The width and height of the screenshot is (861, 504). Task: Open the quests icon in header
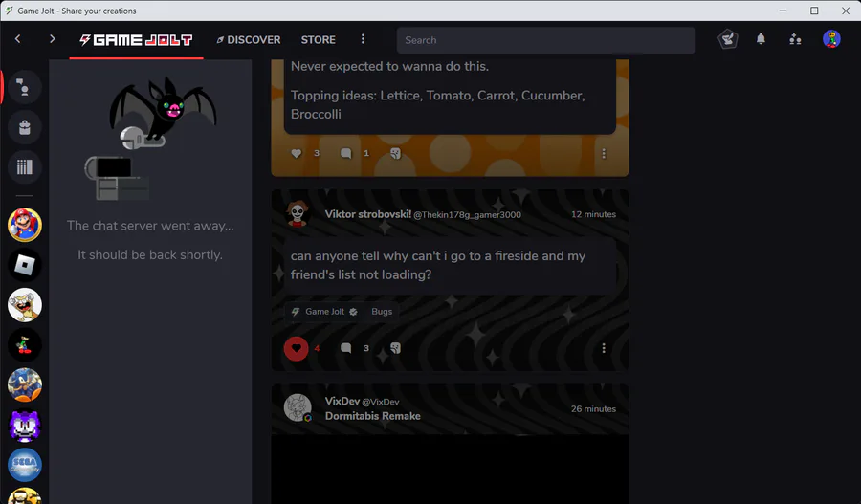point(728,39)
